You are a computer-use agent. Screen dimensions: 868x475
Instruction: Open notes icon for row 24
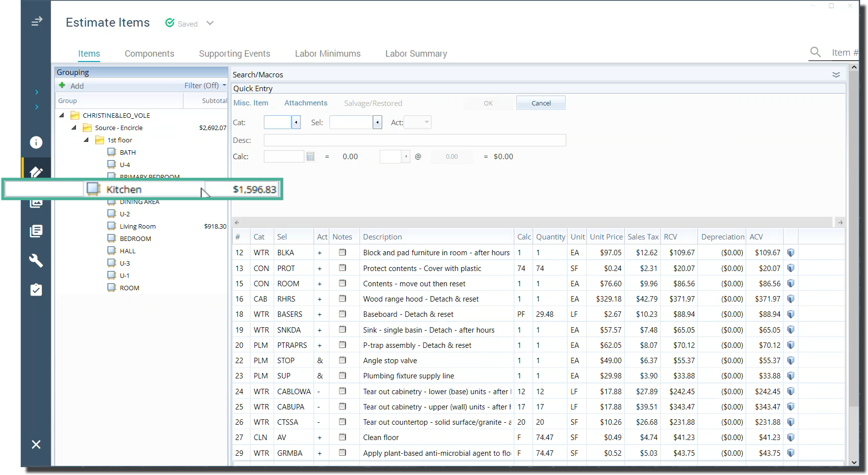click(342, 391)
